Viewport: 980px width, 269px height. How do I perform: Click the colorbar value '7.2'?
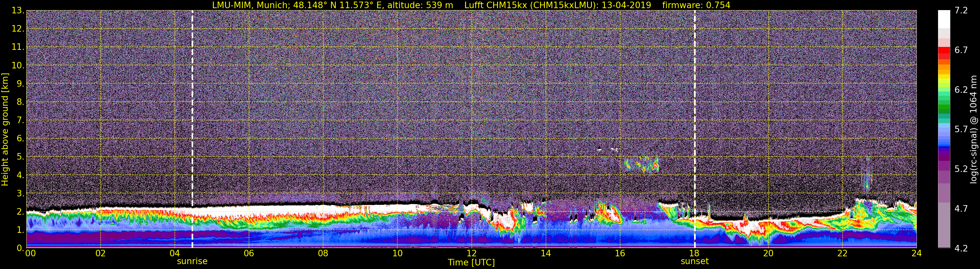961,10
